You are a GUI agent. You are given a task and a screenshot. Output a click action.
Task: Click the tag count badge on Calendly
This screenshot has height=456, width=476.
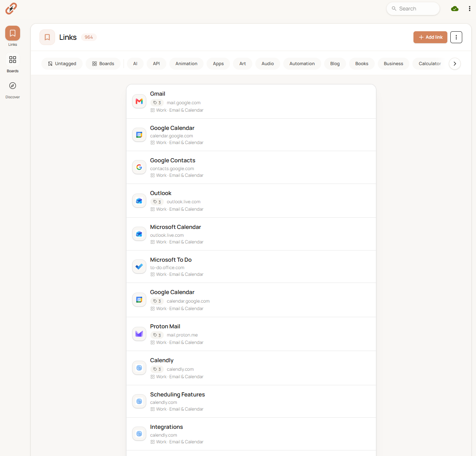(157, 369)
